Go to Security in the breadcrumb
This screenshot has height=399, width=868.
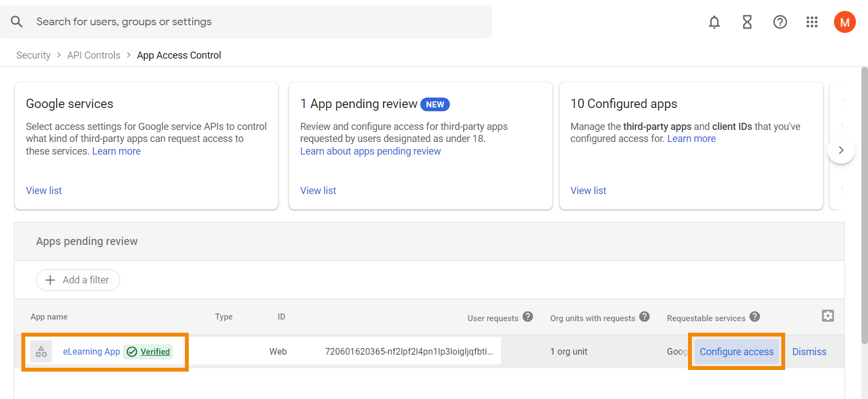33,55
